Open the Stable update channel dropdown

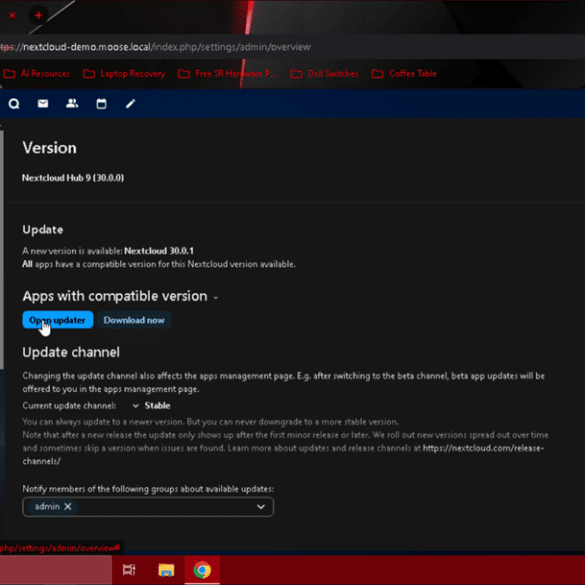tap(151, 406)
